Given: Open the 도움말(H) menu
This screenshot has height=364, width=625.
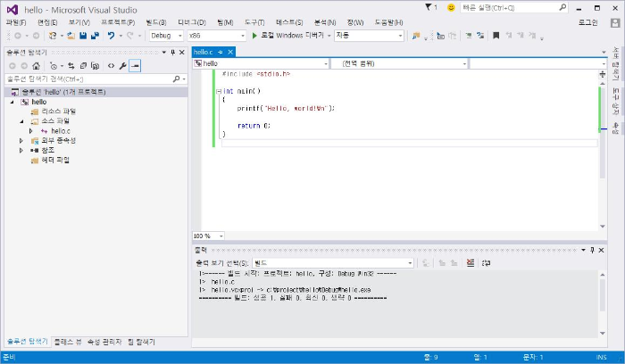Looking at the screenshot, I should [388, 22].
